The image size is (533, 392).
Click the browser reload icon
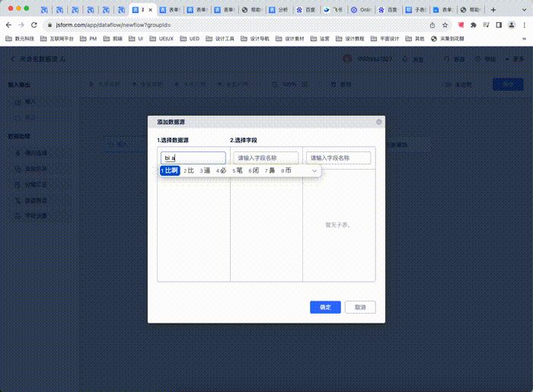34,24
